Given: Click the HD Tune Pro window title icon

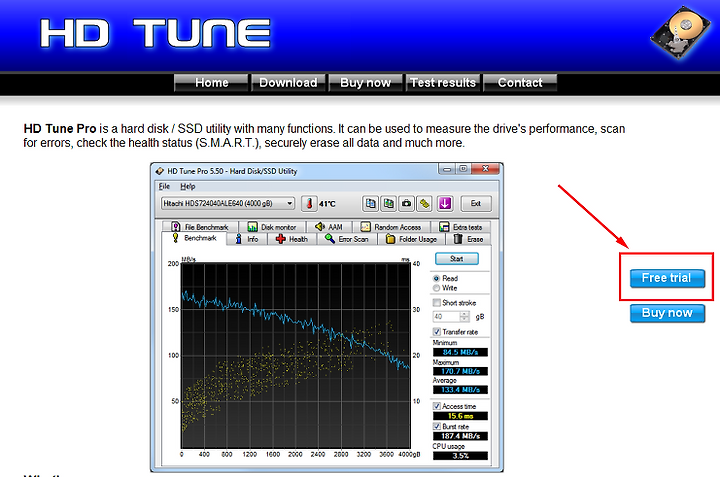Looking at the screenshot, I should coord(160,171).
